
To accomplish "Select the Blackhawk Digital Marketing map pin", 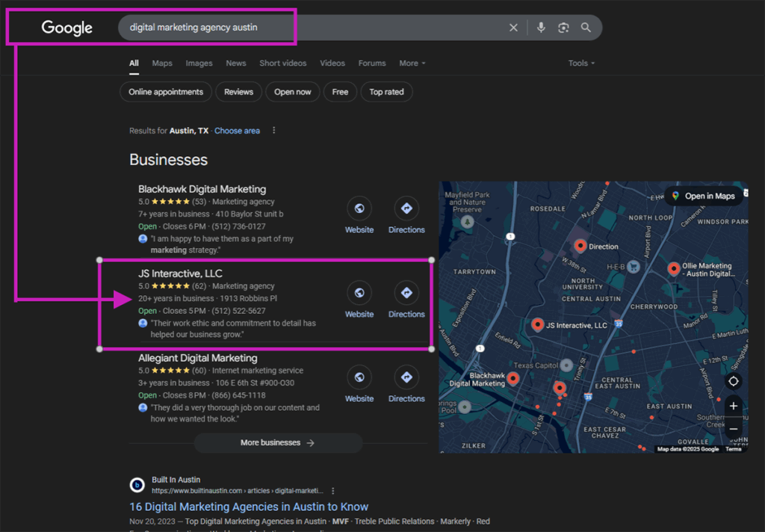I will [512, 378].
